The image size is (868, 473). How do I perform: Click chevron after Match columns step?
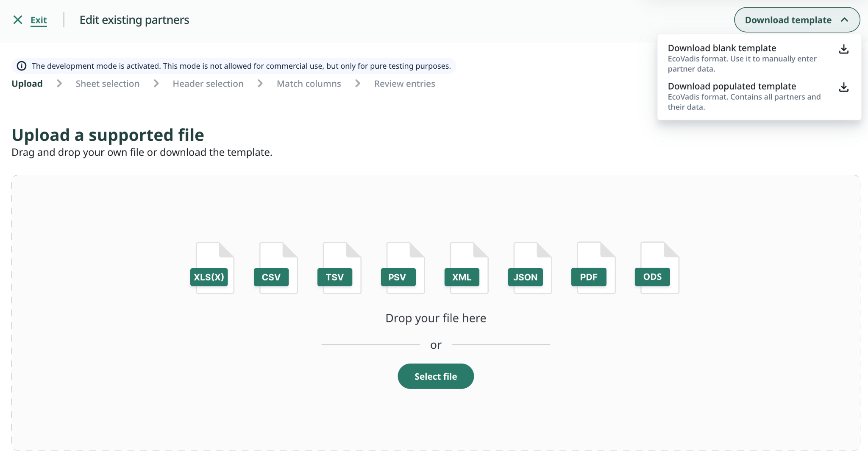pos(358,84)
